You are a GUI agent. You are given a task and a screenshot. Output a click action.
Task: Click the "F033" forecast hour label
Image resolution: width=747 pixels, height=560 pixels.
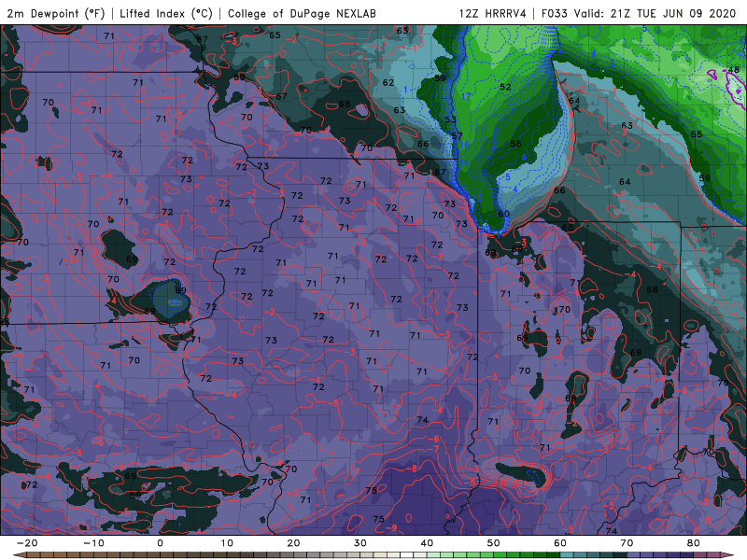[555, 13]
